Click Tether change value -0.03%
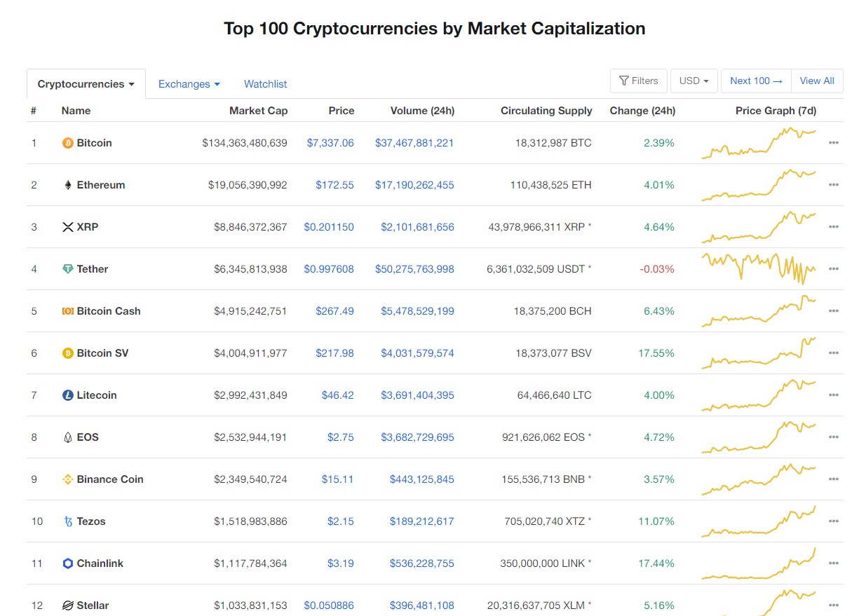The height and width of the screenshot is (616, 859). 657,269
